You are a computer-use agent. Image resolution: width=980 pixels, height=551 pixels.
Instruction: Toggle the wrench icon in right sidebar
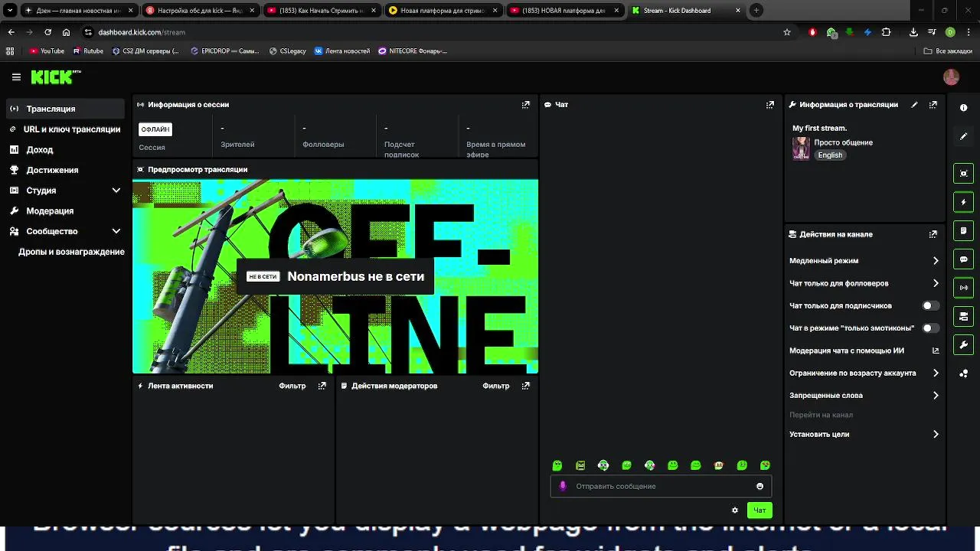pos(963,344)
